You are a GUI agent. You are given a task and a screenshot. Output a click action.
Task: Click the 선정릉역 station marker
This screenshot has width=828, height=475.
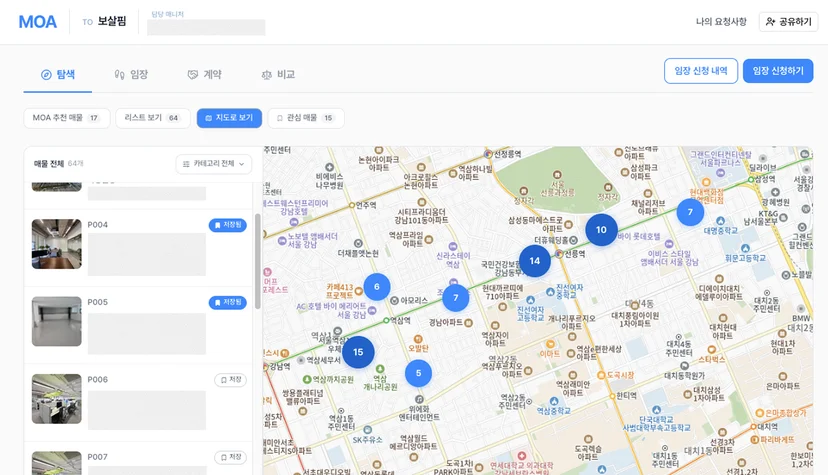tap(488, 154)
